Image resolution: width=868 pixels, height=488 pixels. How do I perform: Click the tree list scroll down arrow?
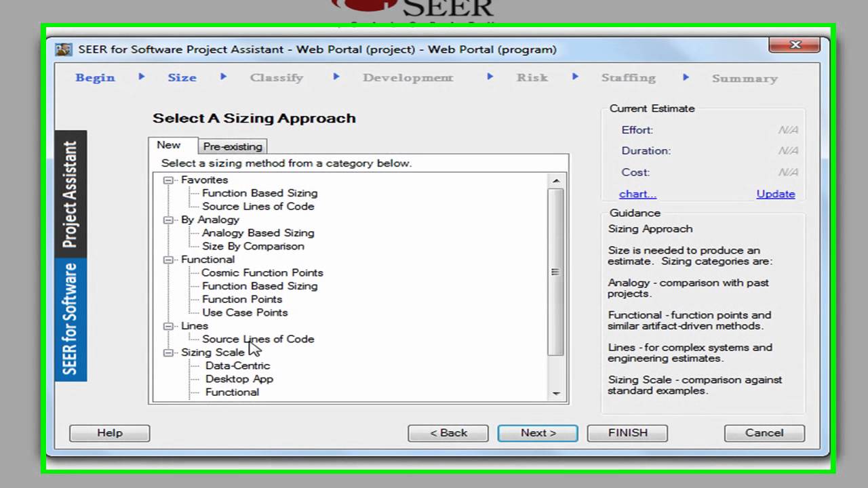point(556,394)
